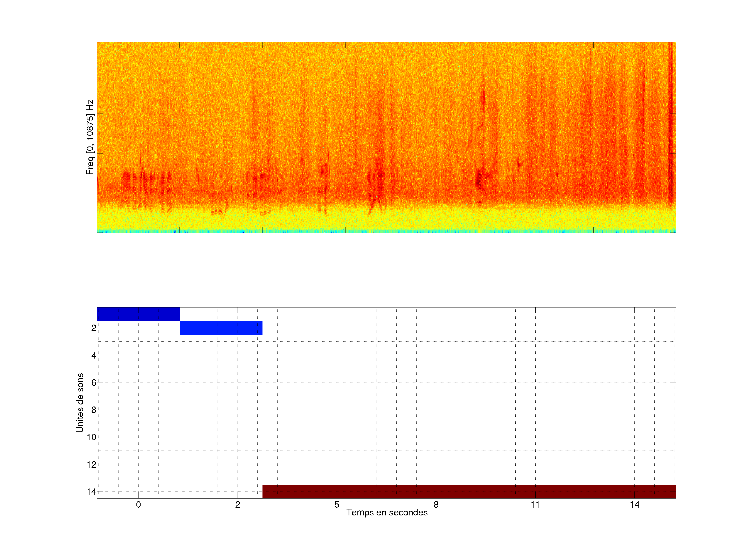This screenshot has height=560, width=747.
Task: Click the 'Temps en secondes' axis label
Action: (387, 512)
